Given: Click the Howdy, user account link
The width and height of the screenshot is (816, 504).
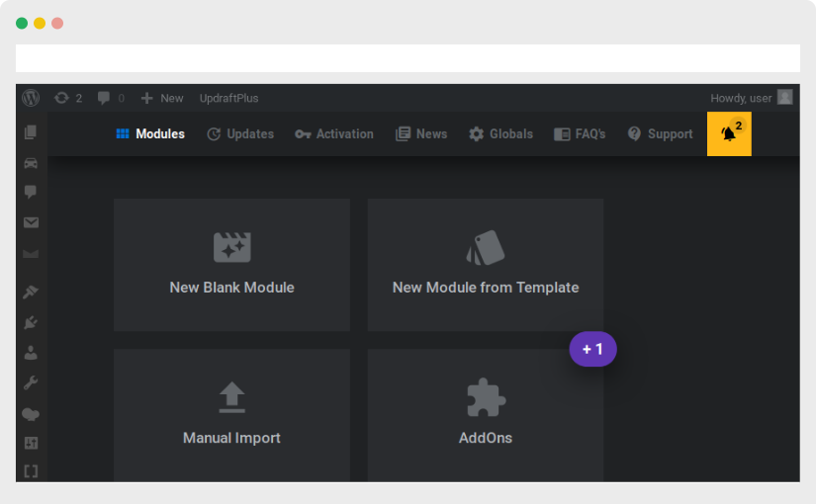Looking at the screenshot, I should click(741, 98).
